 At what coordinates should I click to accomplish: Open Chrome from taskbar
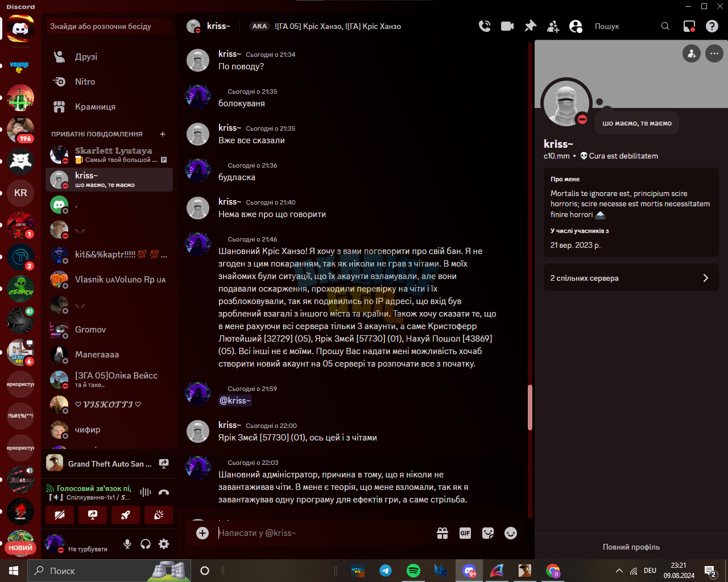tap(553, 571)
